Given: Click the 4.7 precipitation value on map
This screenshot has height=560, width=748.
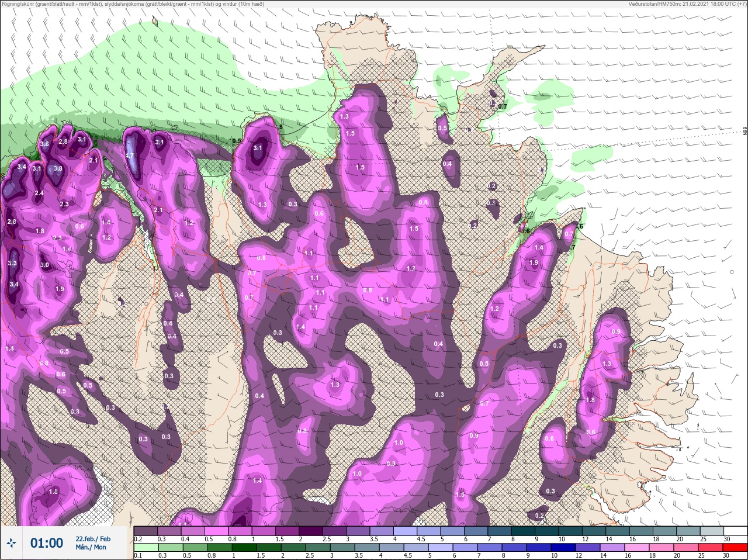Looking at the screenshot, I should pyautogui.click(x=130, y=155).
